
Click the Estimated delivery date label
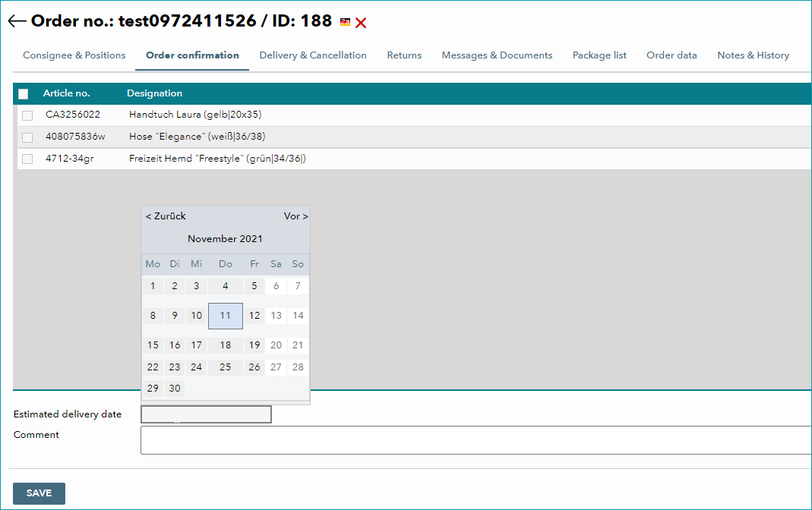click(68, 414)
